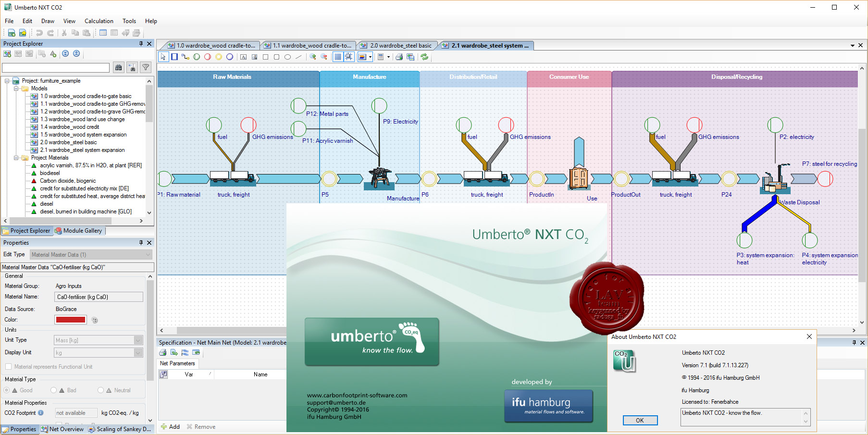
Task: Expand all tree nodes in Project Explorer
Action: 65,53
